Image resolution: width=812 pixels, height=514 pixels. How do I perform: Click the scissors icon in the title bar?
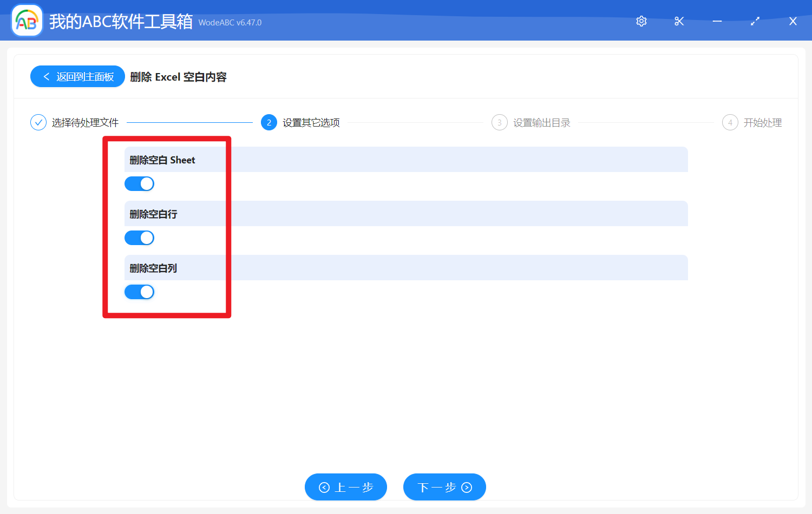[679, 21]
